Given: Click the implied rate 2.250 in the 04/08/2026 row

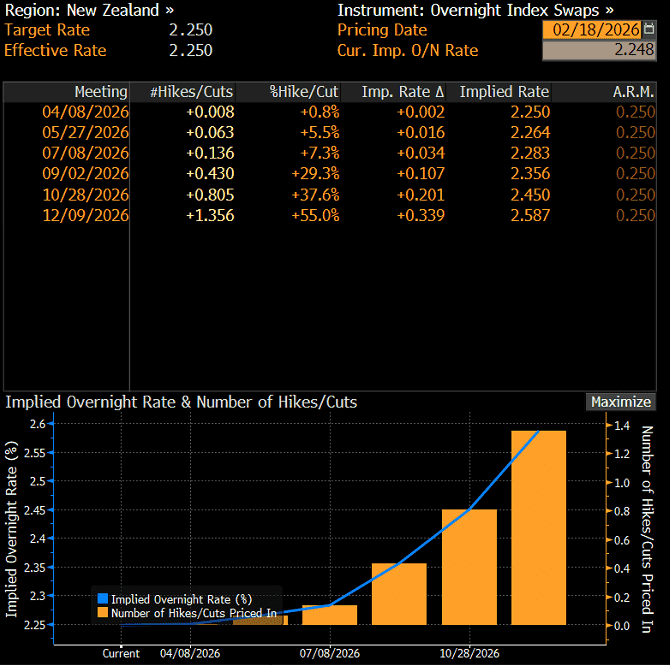Looking at the screenshot, I should click(530, 112).
